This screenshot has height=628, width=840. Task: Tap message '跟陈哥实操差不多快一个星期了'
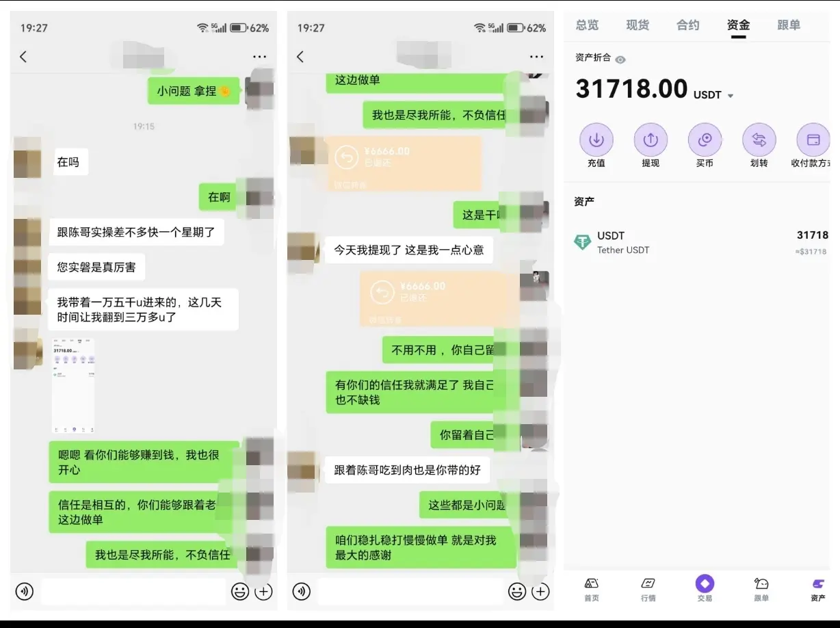coord(137,233)
